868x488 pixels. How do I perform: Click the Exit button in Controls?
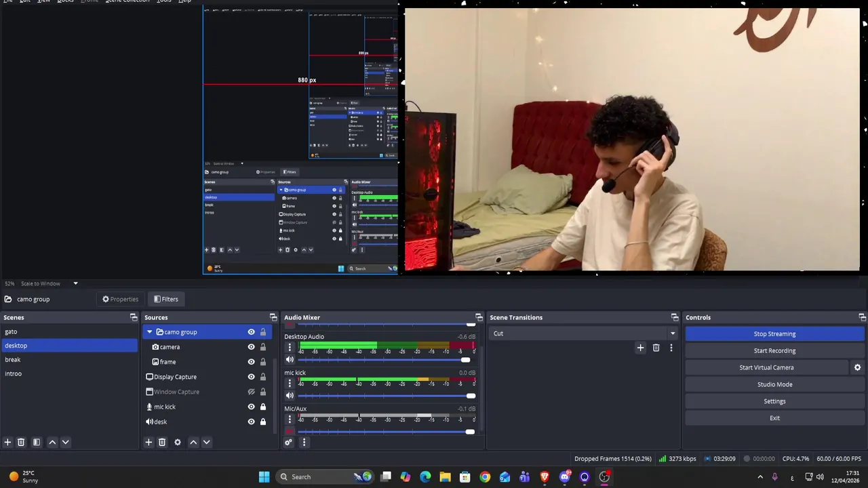[774, 418]
